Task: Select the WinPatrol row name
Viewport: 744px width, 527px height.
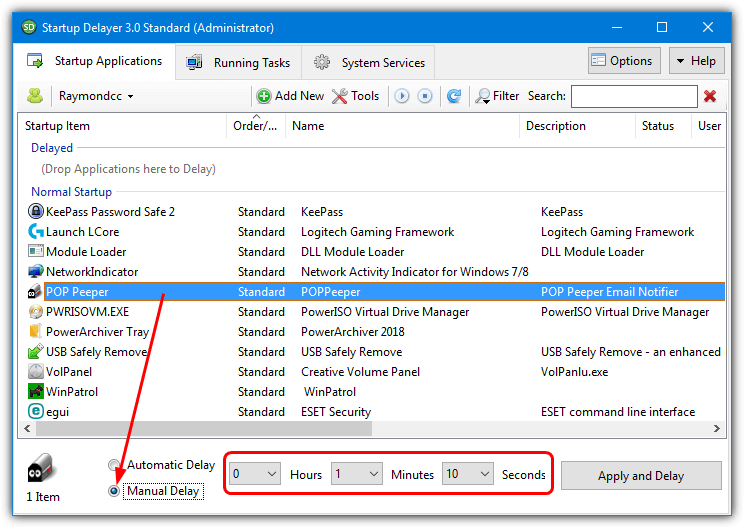Action: pyautogui.click(x=72, y=392)
